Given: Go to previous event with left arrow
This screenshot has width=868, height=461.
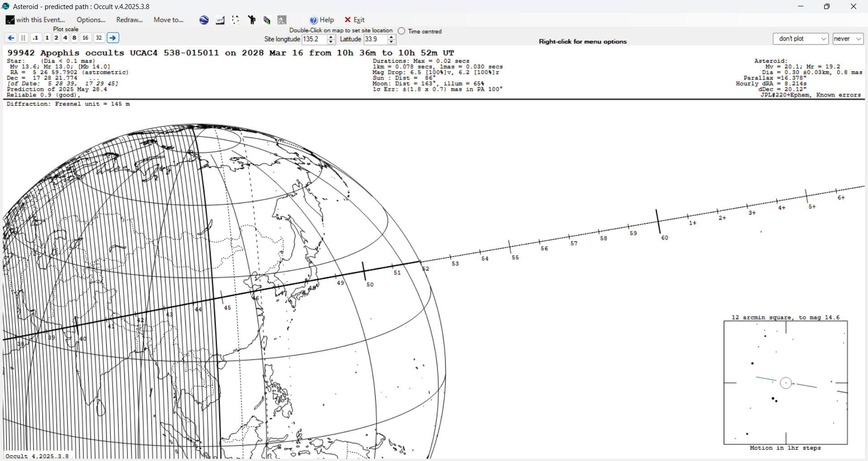Looking at the screenshot, I should pyautogui.click(x=11, y=38).
